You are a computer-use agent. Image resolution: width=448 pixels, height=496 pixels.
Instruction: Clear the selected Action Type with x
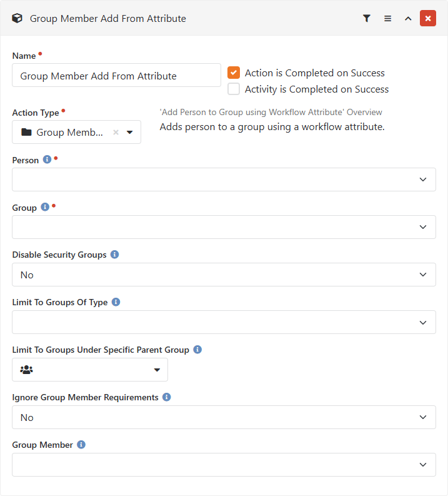(x=116, y=133)
